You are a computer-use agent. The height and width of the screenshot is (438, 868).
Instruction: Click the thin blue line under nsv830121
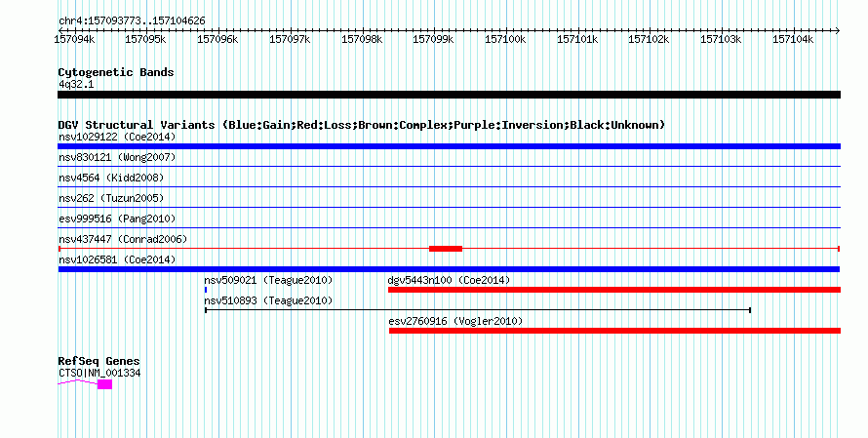(x=449, y=166)
